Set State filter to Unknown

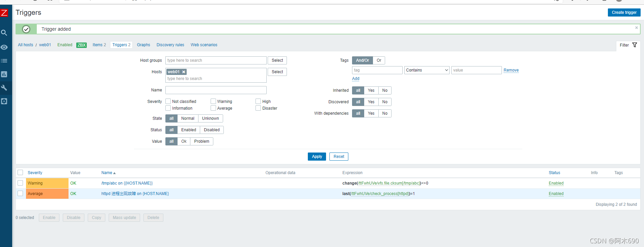point(211,118)
